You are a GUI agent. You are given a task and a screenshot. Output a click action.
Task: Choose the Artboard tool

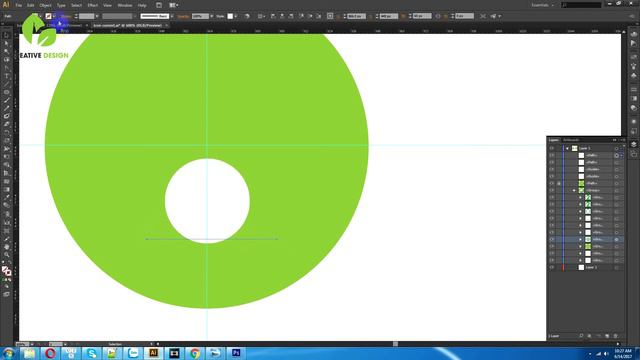(6, 231)
